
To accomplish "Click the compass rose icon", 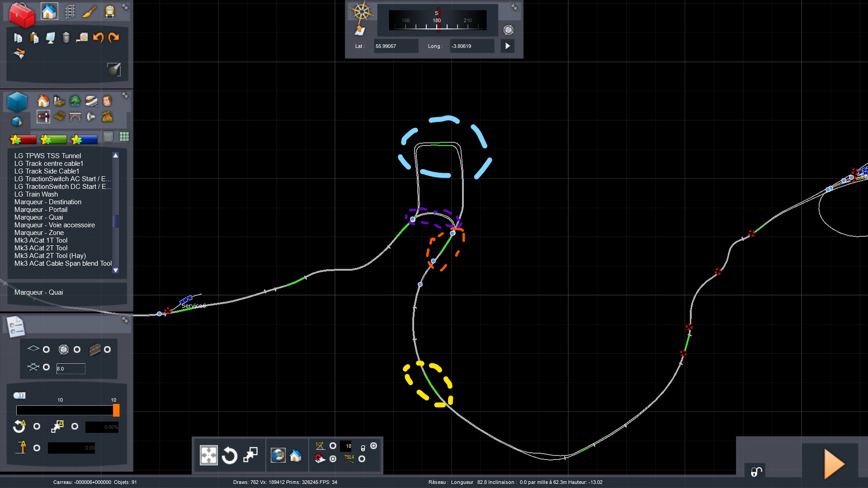I will [361, 12].
